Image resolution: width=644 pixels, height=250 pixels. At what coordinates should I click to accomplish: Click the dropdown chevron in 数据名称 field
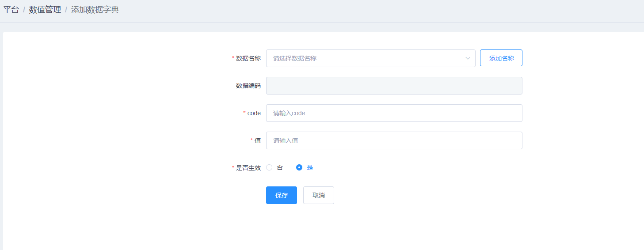click(468, 58)
